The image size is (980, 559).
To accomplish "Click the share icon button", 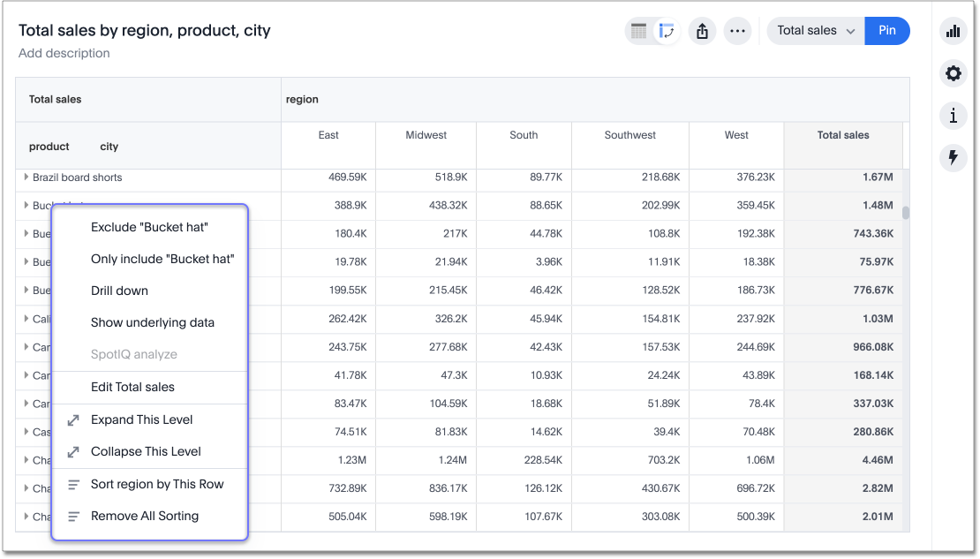I will click(x=702, y=32).
